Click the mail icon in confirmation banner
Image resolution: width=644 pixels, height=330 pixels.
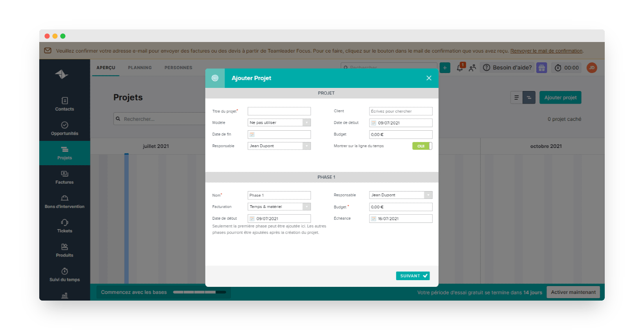pos(48,51)
